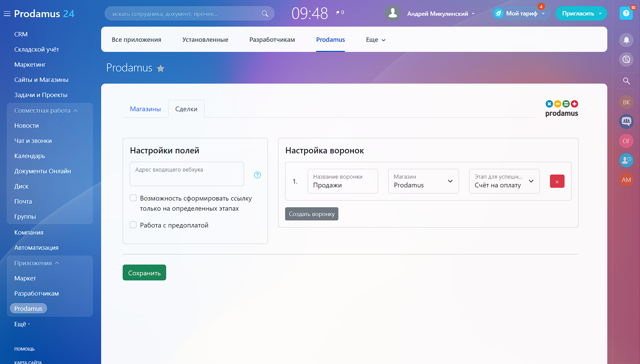The image size is (640, 364).
Task: Open notifications bell in right sidebar
Action: (x=626, y=40)
